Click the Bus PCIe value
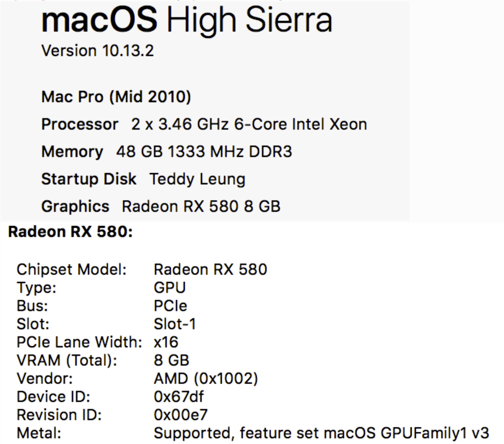 [170, 306]
